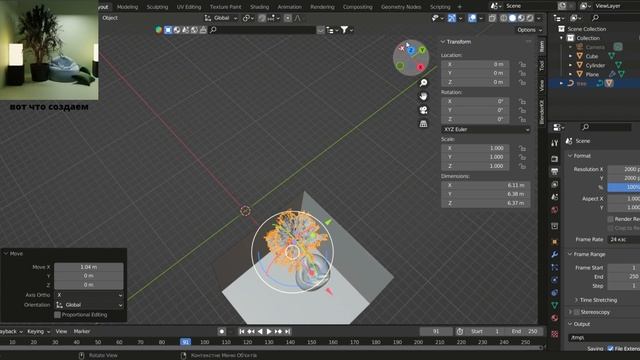The height and width of the screenshot is (360, 640).
Task: Jump to the timeline end frame
Action: (x=287, y=331)
